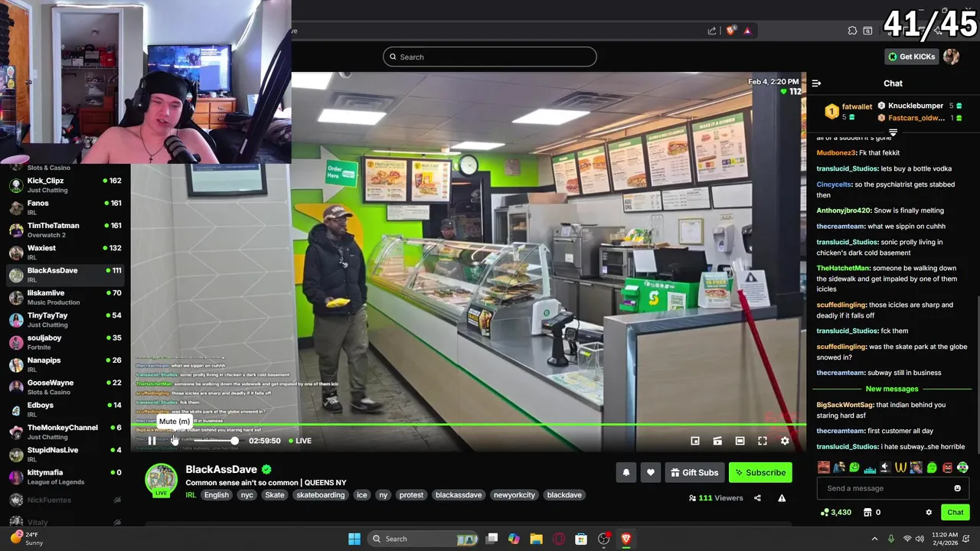
Task: Send message with green Chat button
Action: (955, 513)
